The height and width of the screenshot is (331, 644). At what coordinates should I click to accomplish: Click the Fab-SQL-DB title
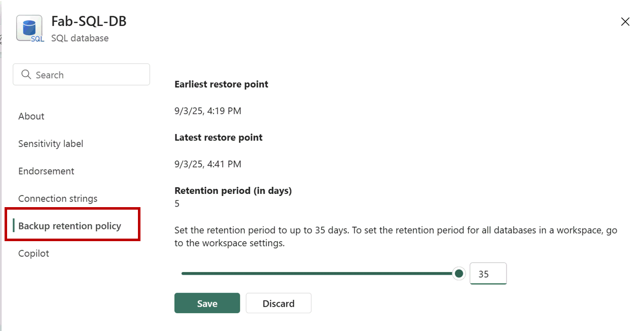tap(88, 21)
